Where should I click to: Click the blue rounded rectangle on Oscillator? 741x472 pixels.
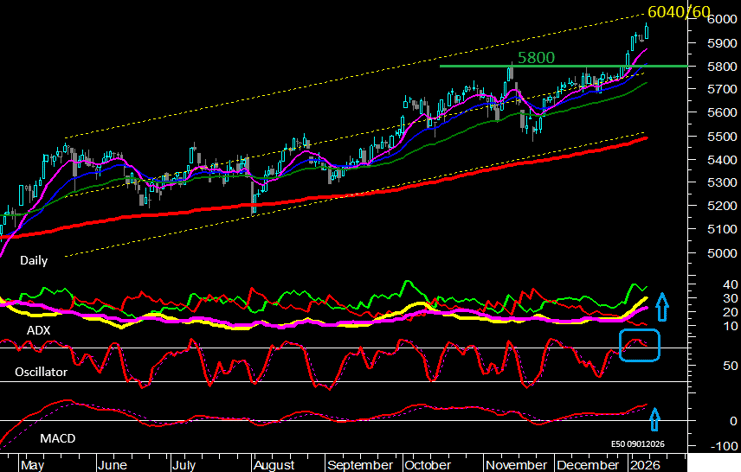[x=640, y=344]
